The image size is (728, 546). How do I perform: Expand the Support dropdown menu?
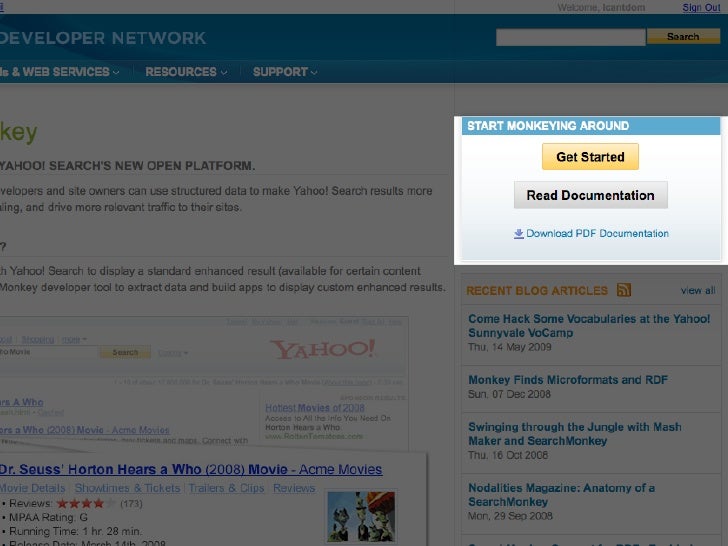pos(285,72)
